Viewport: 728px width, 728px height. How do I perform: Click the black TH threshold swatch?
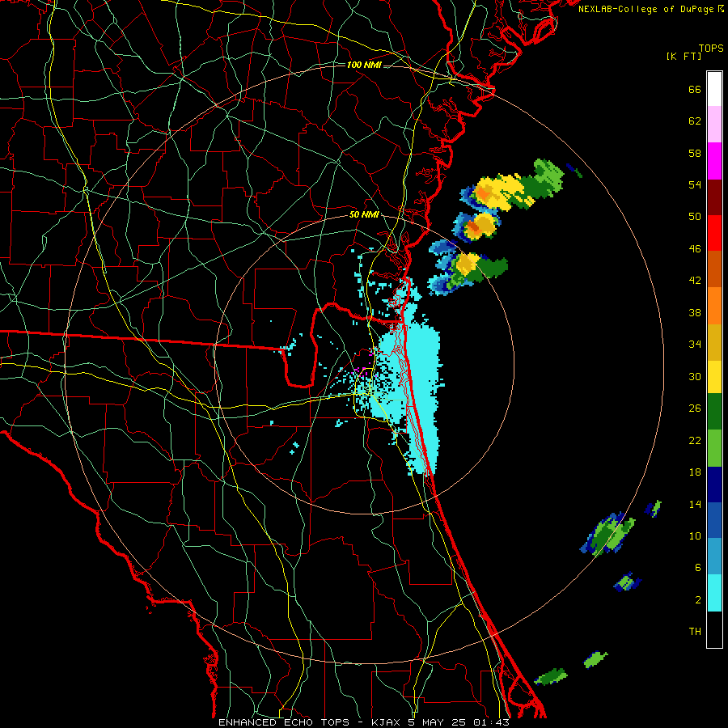tap(714, 629)
